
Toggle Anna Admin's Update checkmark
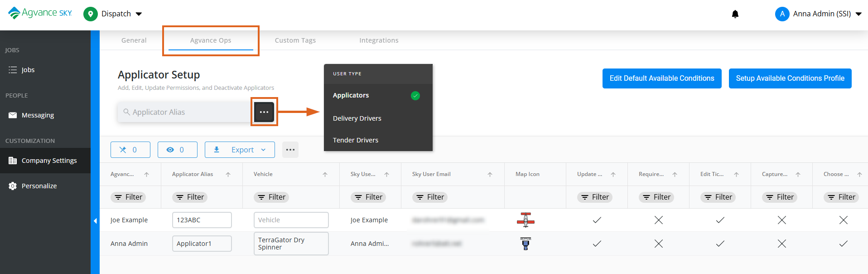pos(597,244)
